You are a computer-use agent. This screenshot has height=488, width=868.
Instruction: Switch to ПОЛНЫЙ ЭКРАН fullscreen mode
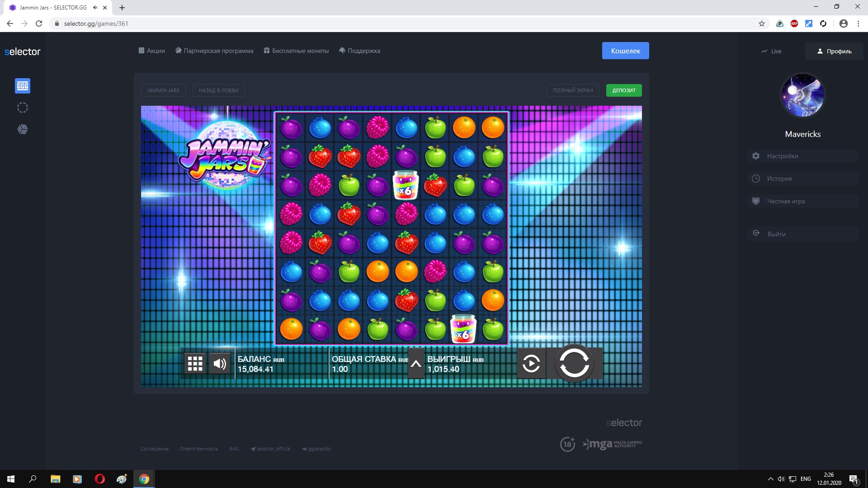click(x=572, y=90)
